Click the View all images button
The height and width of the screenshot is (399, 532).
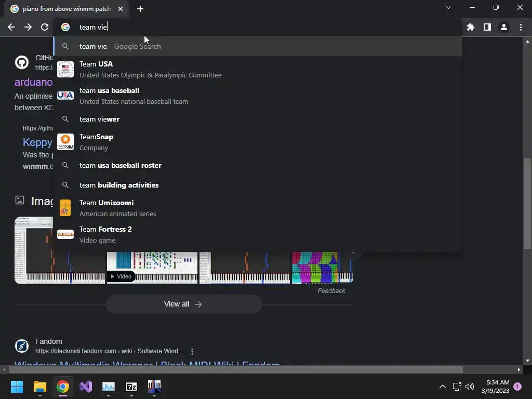pyautogui.click(x=183, y=304)
